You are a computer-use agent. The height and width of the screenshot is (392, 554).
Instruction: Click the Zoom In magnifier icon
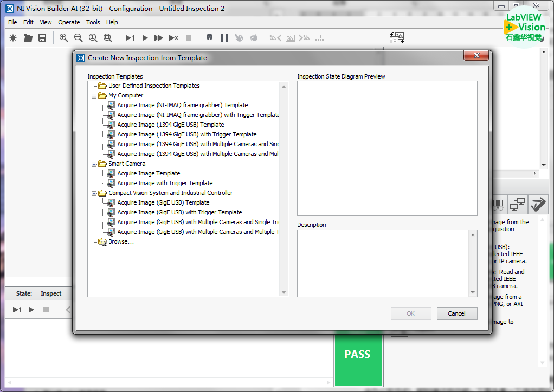(63, 38)
